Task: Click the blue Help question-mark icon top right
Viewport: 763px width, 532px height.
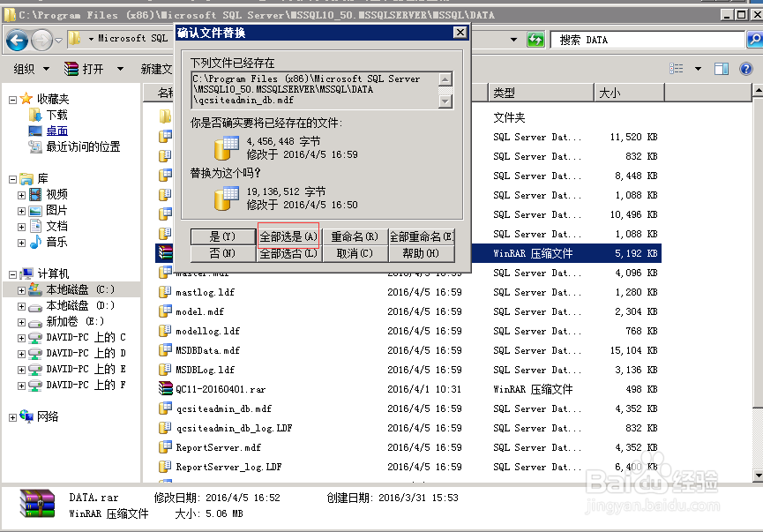Action: click(x=745, y=67)
